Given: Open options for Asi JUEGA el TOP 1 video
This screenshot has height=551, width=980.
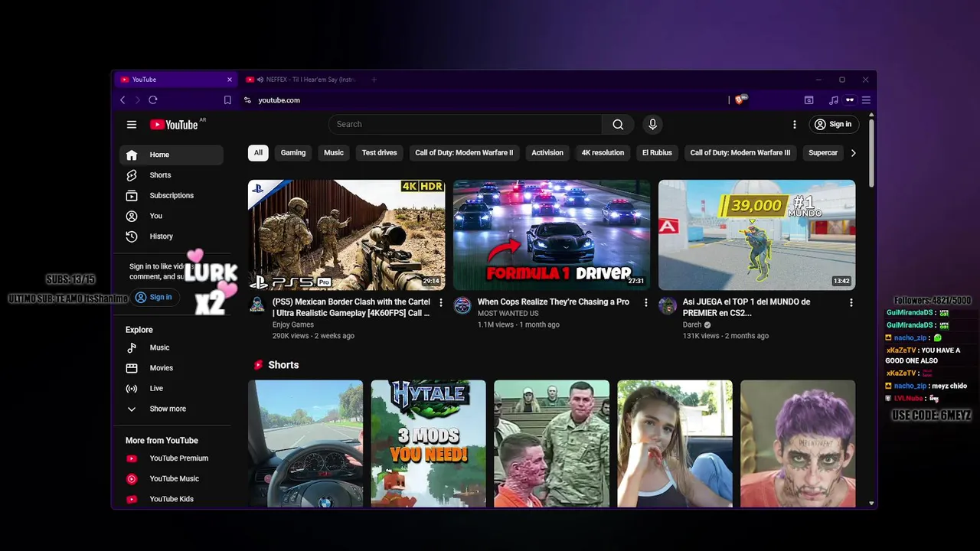Looking at the screenshot, I should pyautogui.click(x=851, y=303).
